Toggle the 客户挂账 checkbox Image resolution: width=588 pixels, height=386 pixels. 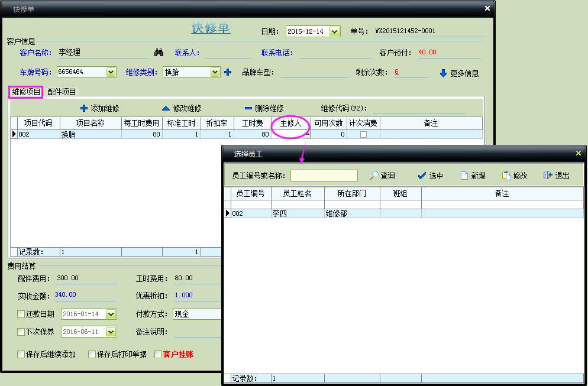pos(159,354)
